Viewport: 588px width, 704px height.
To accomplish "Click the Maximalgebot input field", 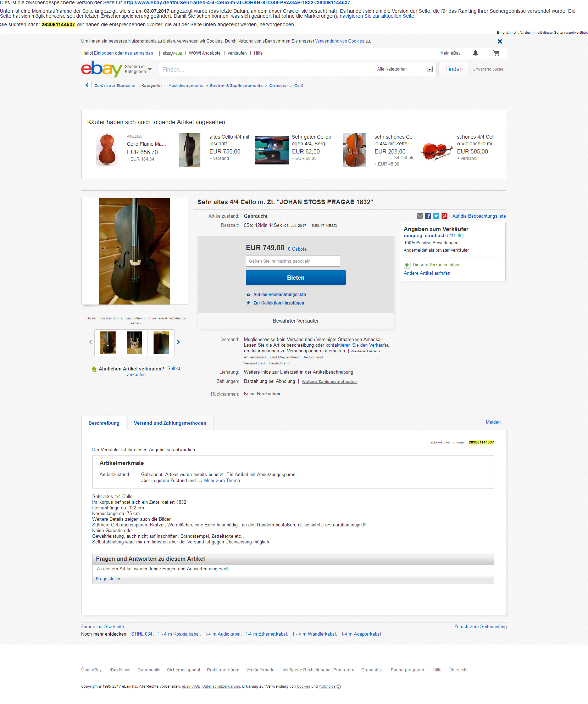I will tap(293, 261).
